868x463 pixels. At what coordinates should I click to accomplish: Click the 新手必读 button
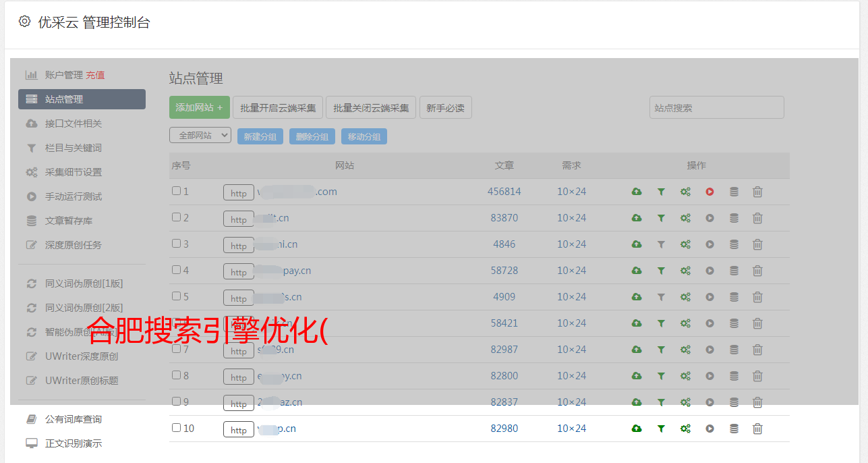pyautogui.click(x=445, y=107)
